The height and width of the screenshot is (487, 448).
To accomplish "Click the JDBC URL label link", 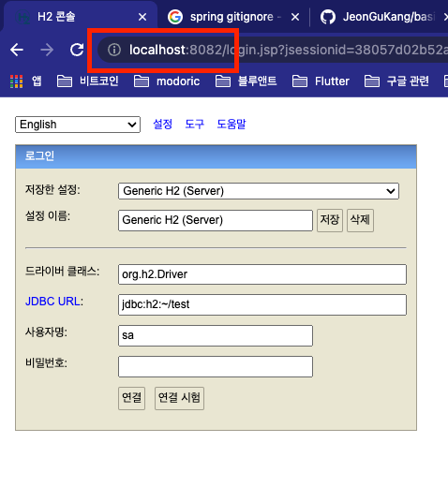I will tap(52, 302).
